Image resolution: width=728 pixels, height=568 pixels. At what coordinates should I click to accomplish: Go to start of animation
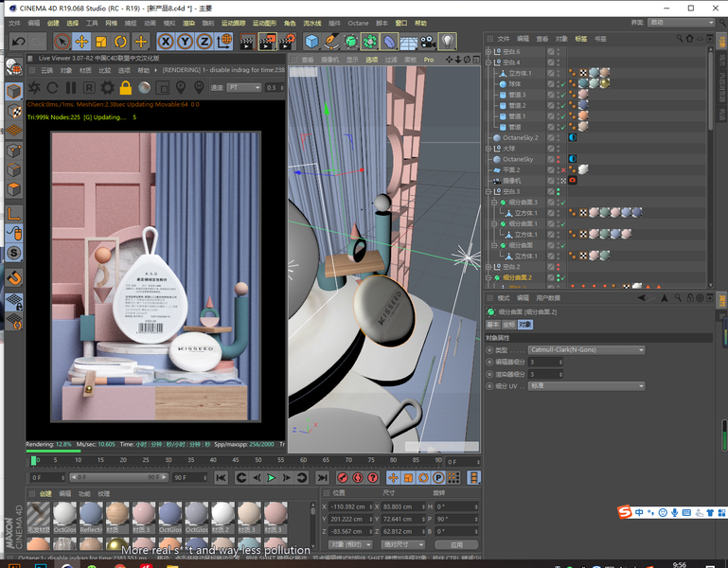pyautogui.click(x=222, y=477)
